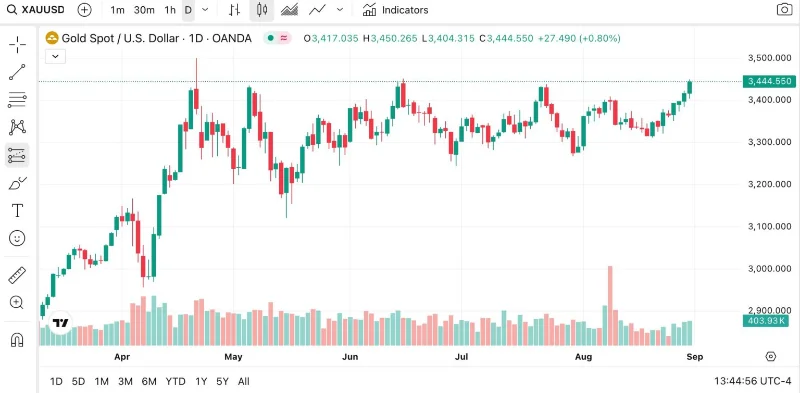
Task: Toggle the magnet snap mode
Action: pyautogui.click(x=17, y=339)
